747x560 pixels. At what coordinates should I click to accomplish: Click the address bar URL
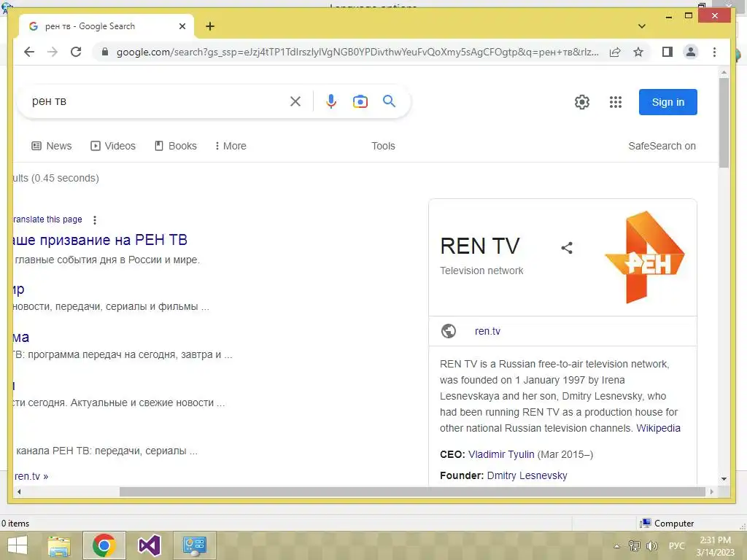(x=357, y=52)
